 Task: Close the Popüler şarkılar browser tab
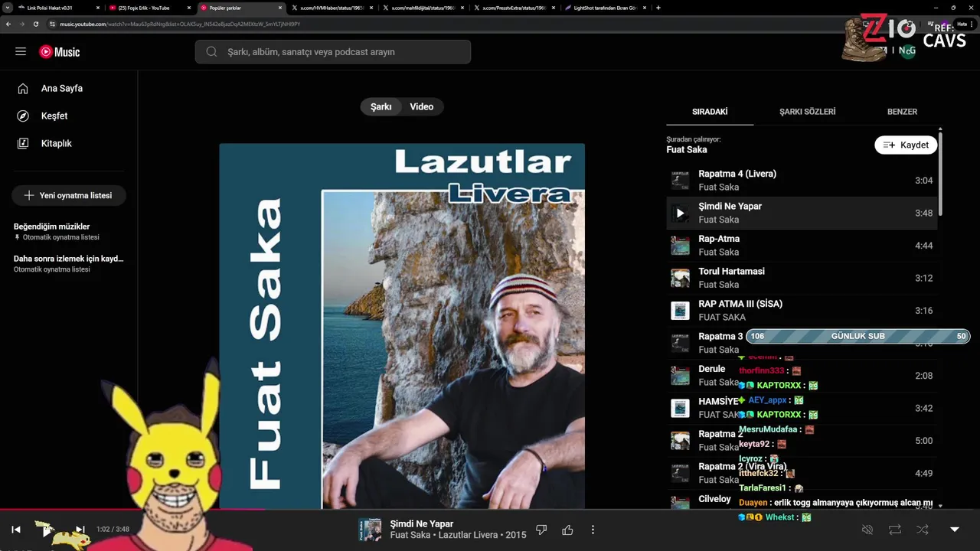(279, 8)
